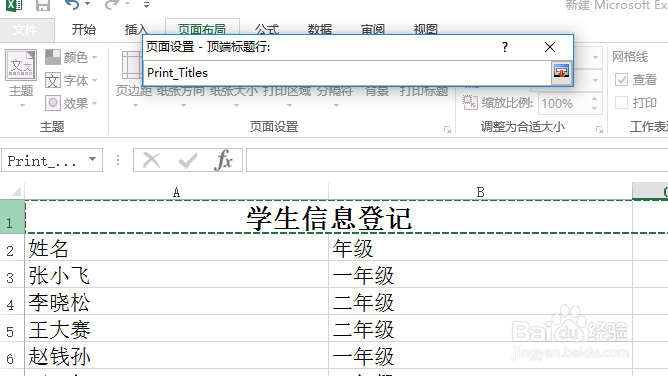Close the 页面设置 顶端标题行 dialog
The width and height of the screenshot is (668, 376).
550,47
